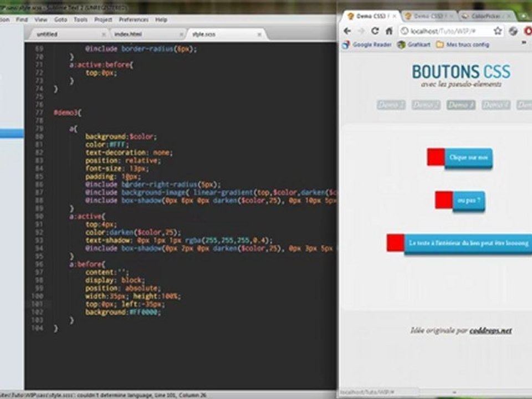Click the Chrome forward arrow
This screenshot has width=532, height=399.
(x=361, y=31)
